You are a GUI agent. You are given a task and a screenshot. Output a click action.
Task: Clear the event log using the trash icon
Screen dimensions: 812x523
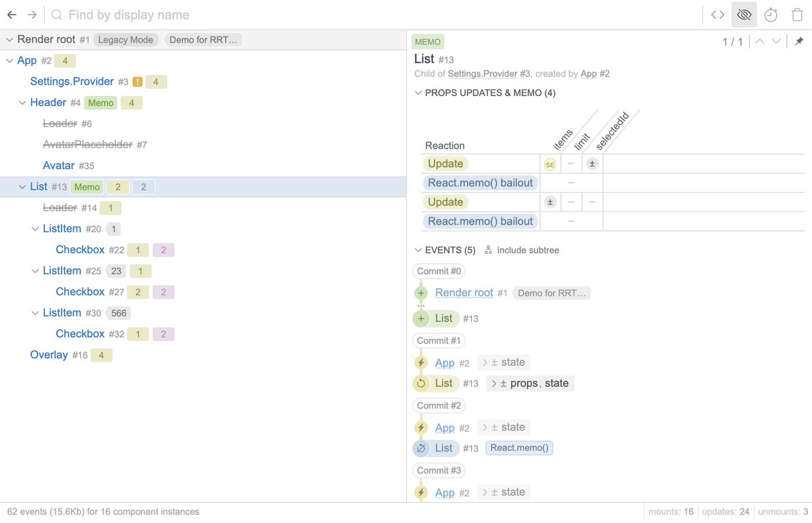pos(797,14)
